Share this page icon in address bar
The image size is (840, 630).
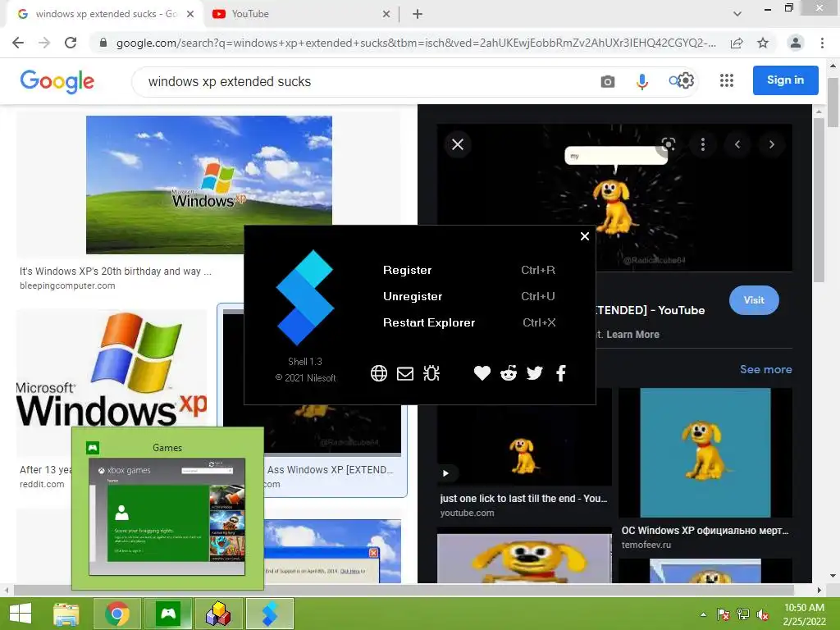737,43
